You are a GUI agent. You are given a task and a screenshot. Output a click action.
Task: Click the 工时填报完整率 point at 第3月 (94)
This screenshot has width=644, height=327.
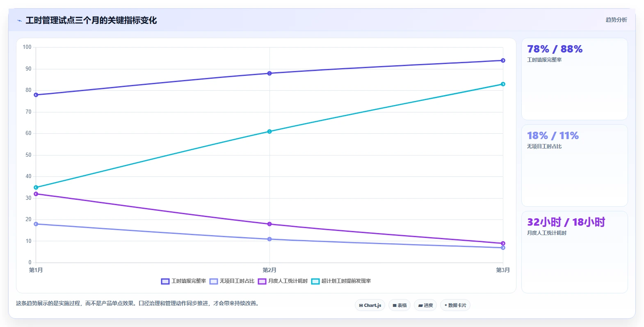click(x=503, y=60)
